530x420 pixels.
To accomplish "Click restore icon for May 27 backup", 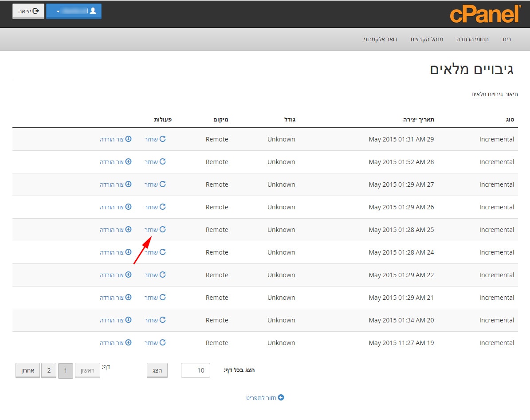I will point(163,184).
